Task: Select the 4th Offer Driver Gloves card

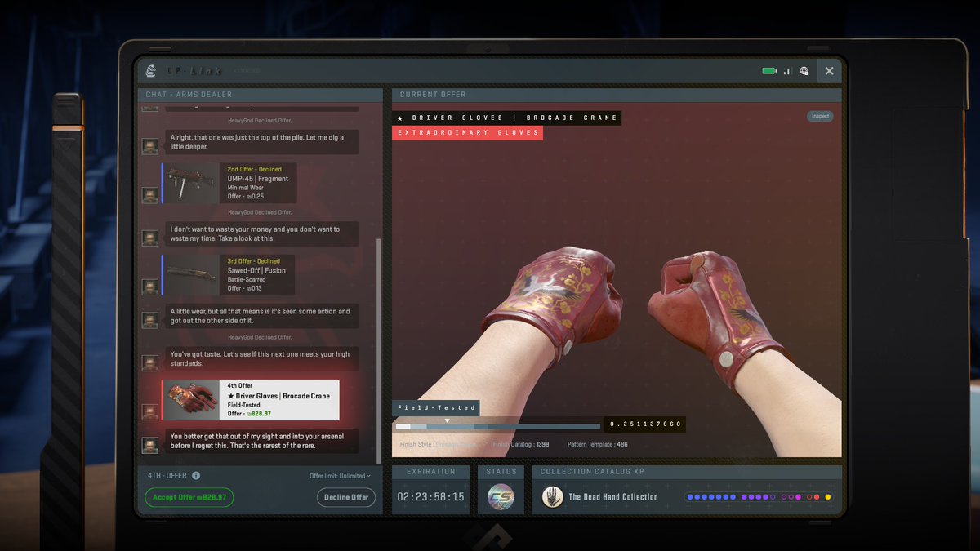Action: pyautogui.click(x=251, y=400)
